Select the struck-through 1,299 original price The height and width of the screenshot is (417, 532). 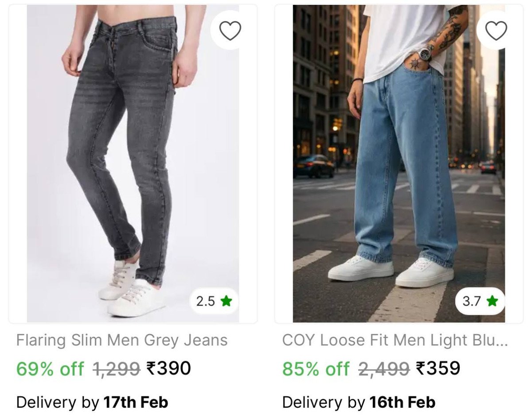(x=117, y=368)
